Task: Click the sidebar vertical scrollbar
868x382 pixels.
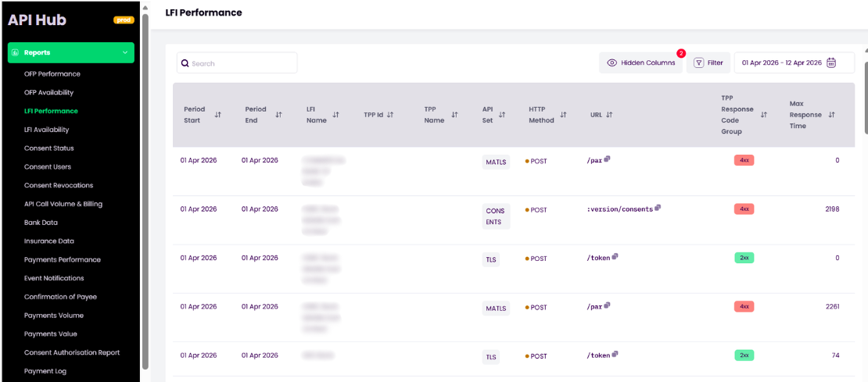Action: (145, 191)
